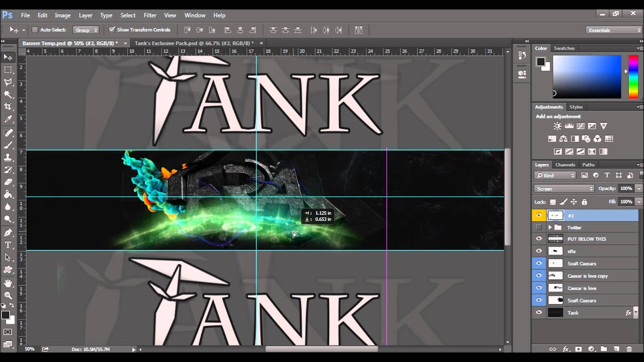
Task: Select the Polygonal Lasso tool
Action: (8, 82)
